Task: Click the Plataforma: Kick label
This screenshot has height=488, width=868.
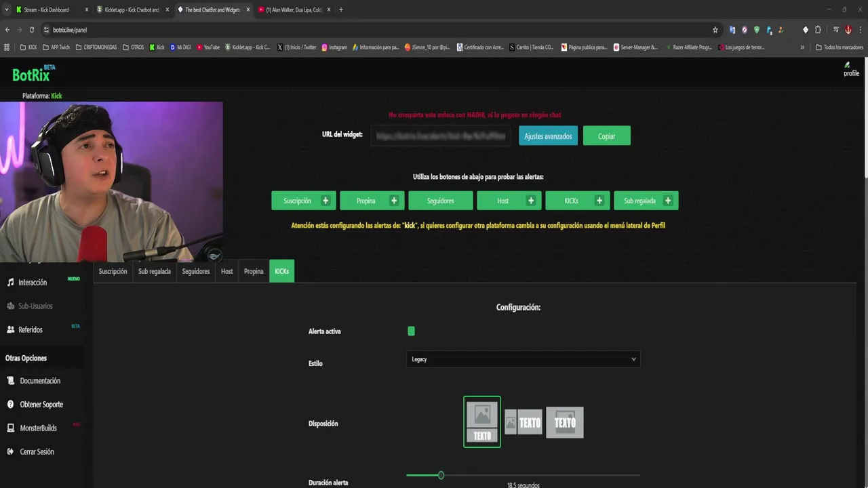Action: pyautogui.click(x=42, y=96)
